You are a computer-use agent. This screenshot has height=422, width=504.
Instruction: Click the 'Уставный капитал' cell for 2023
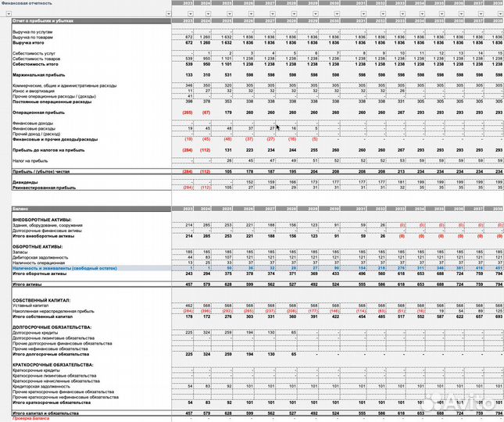pos(188,306)
